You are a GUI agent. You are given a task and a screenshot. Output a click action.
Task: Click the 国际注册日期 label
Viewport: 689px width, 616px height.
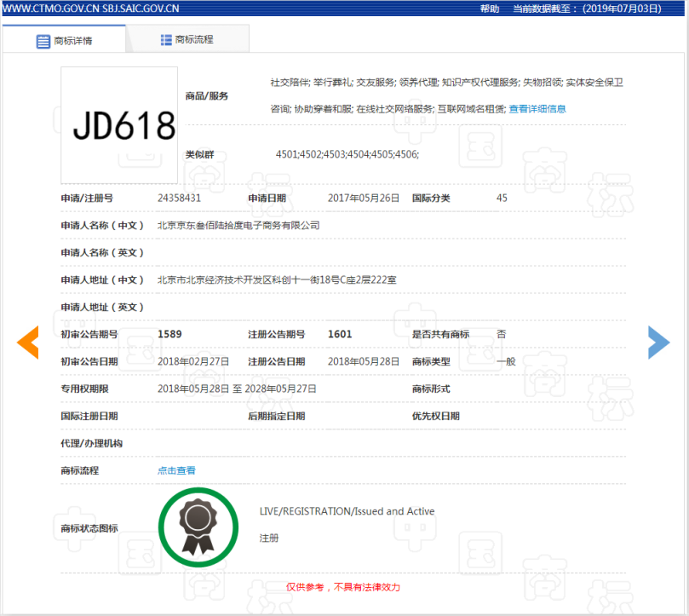point(89,417)
